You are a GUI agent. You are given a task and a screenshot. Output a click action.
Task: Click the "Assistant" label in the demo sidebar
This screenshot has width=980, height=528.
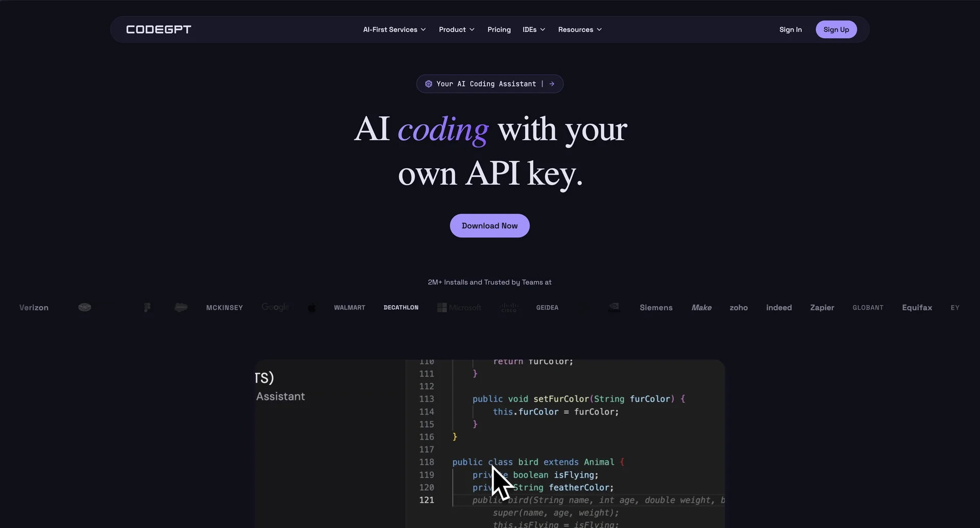pyautogui.click(x=280, y=396)
